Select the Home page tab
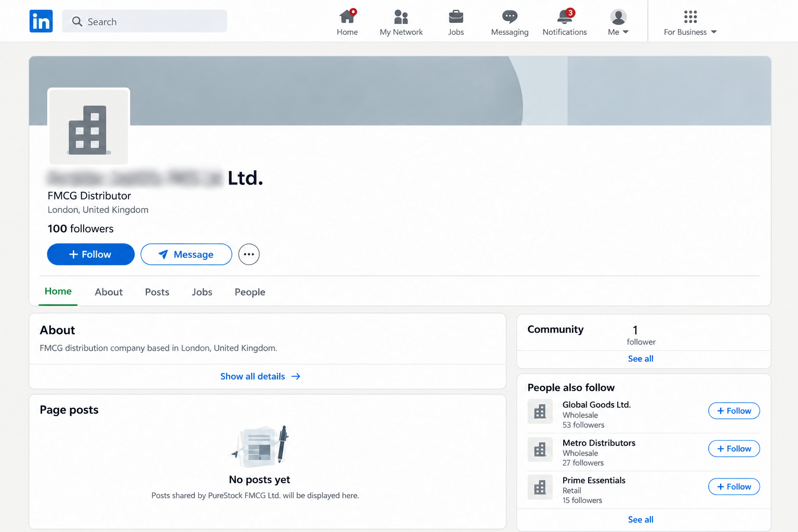 coord(58,291)
